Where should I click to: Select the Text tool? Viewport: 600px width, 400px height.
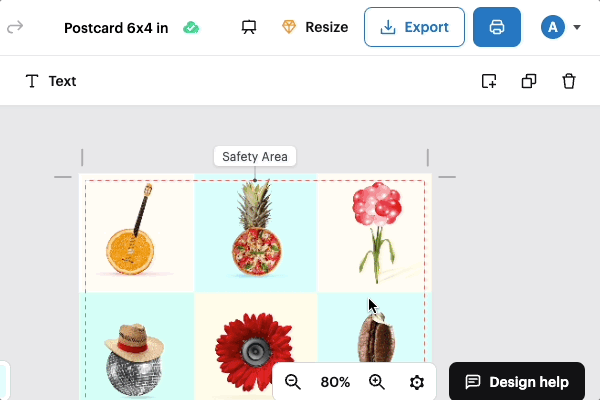[51, 81]
